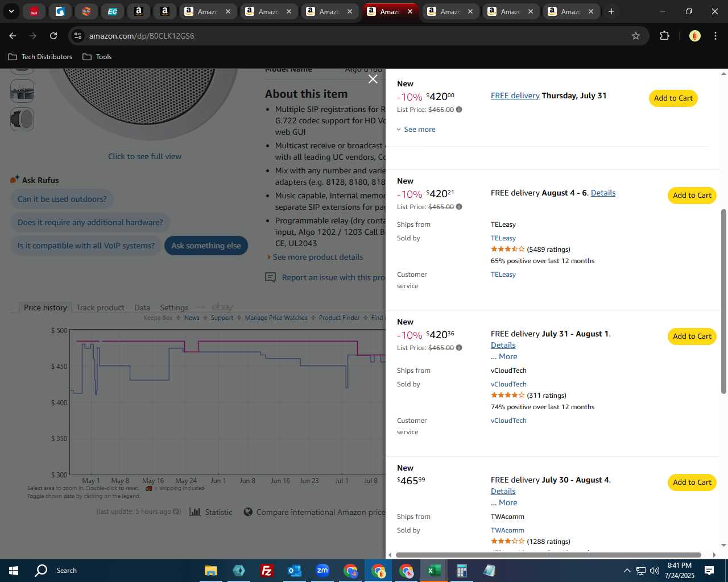Open the volume control in the system tray
This screenshot has height=582, width=728.
(x=655, y=571)
